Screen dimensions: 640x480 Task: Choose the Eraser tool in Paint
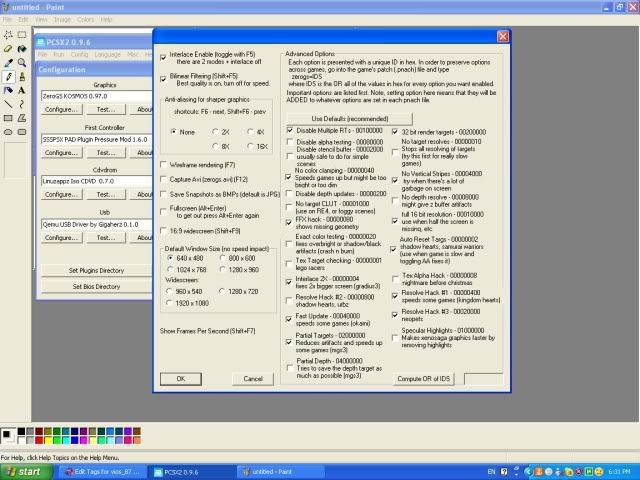(8, 49)
